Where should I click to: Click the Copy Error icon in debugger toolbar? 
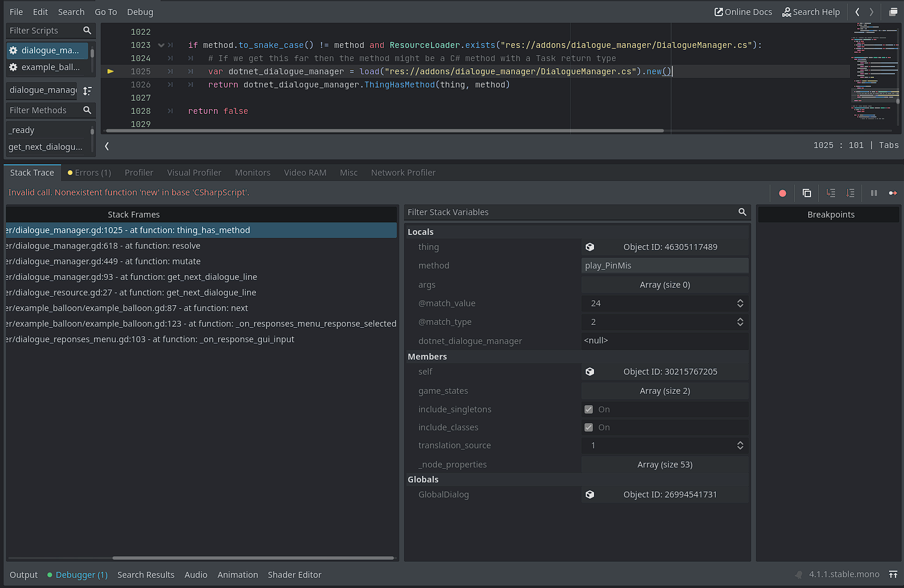pos(807,193)
